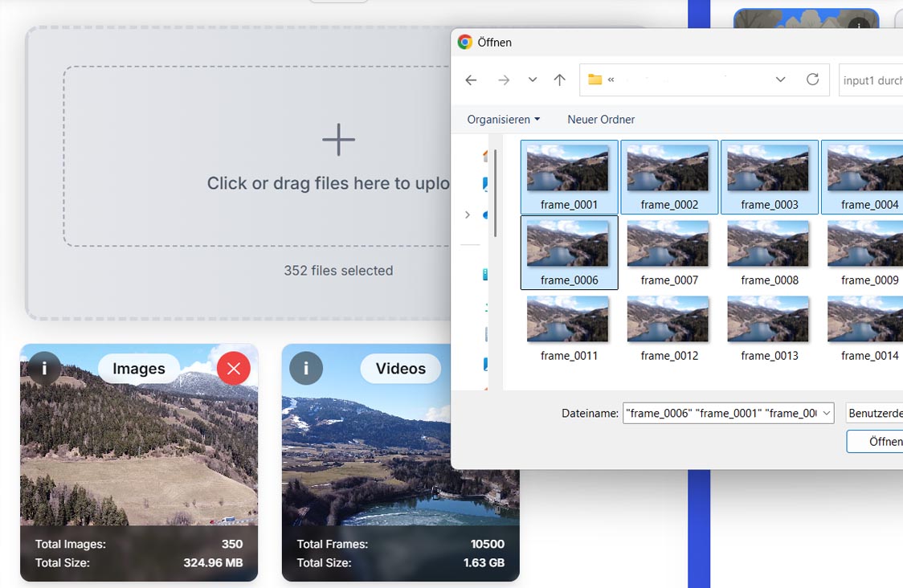Navigate back in the file dialog
Viewport: 903px width, 588px height.
tap(471, 80)
